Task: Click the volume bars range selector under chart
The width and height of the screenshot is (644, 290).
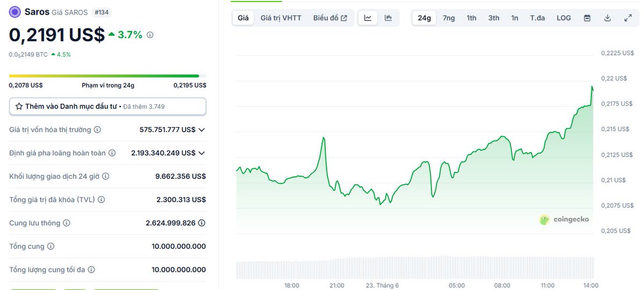Action: tap(415, 267)
